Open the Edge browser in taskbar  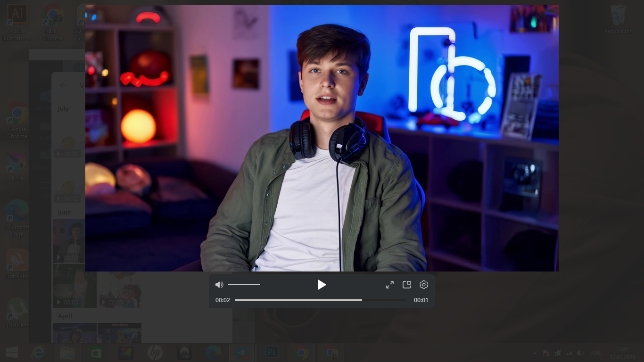pos(213,353)
